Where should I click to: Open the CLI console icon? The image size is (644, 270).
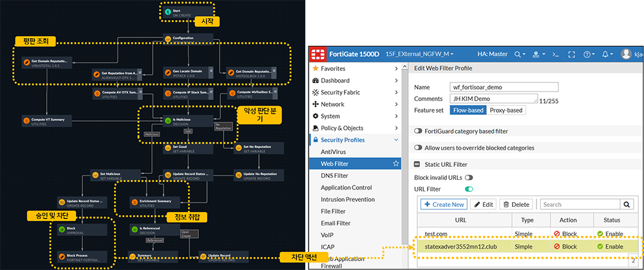(x=555, y=54)
